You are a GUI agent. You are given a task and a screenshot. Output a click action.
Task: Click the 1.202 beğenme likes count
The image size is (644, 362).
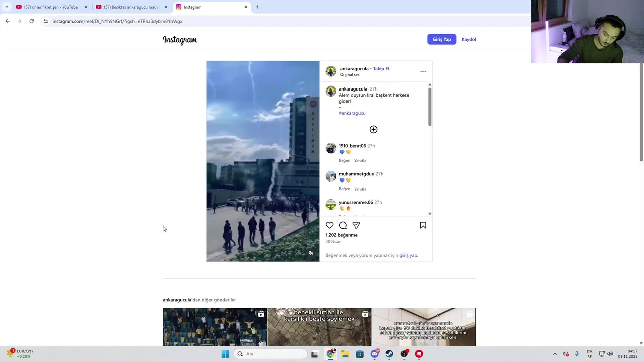click(341, 235)
